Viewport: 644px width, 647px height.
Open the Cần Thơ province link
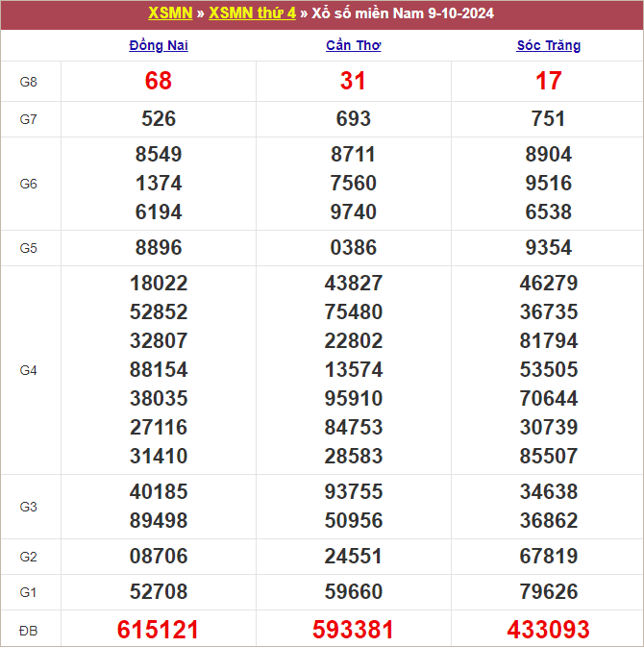point(353,45)
